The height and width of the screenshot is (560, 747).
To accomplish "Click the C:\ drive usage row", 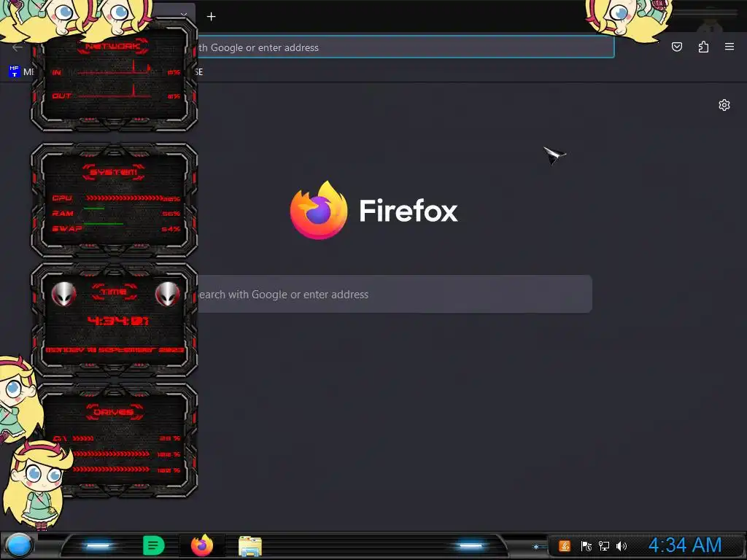I will click(117, 438).
